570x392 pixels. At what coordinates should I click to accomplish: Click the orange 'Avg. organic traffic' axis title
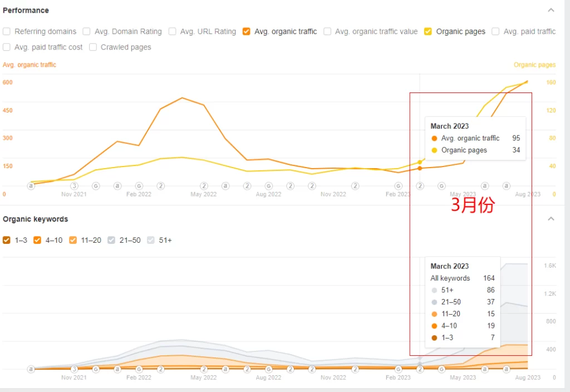point(30,65)
